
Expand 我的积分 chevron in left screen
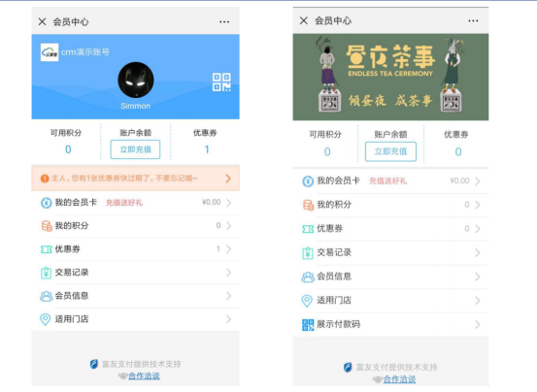click(229, 226)
